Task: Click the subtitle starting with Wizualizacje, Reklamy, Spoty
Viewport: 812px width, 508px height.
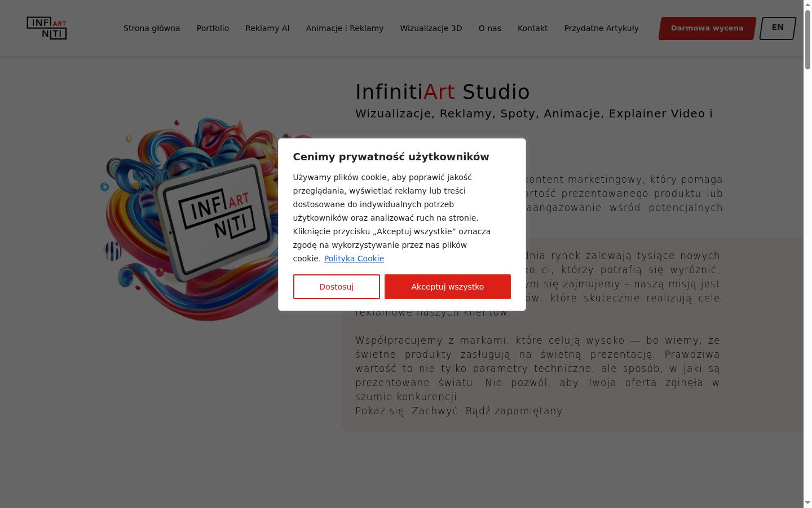Action: [x=534, y=113]
